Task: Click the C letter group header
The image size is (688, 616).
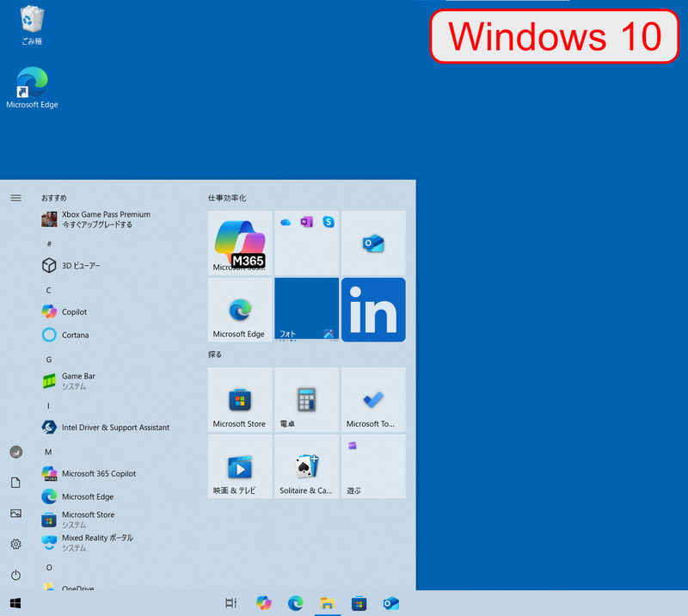Action: [x=49, y=290]
